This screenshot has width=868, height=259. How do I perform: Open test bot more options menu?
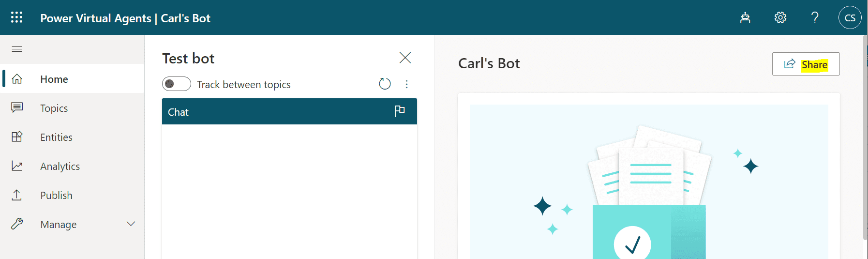406,84
